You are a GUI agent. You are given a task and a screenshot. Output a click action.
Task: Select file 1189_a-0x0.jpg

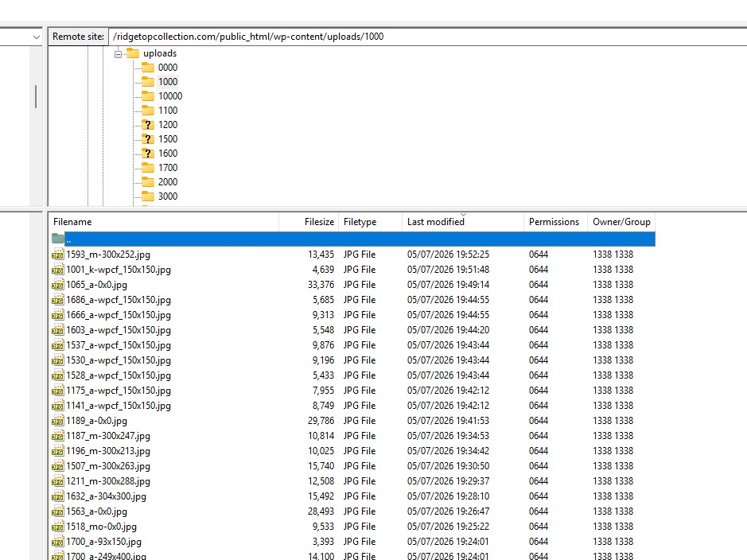(x=96, y=421)
